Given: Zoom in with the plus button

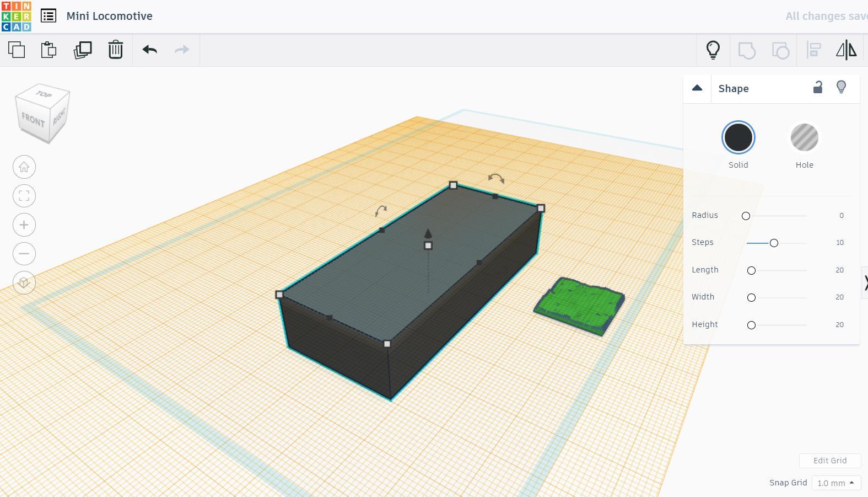Looking at the screenshot, I should 24,225.
